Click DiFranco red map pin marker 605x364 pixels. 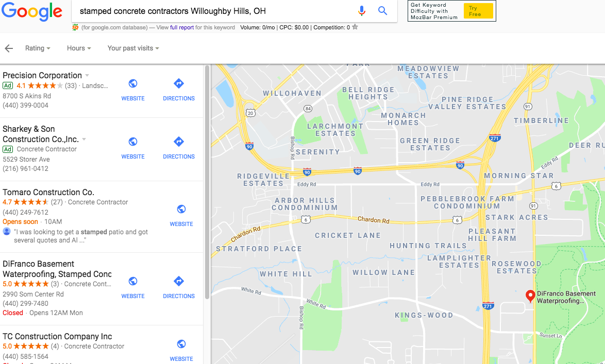click(x=530, y=296)
